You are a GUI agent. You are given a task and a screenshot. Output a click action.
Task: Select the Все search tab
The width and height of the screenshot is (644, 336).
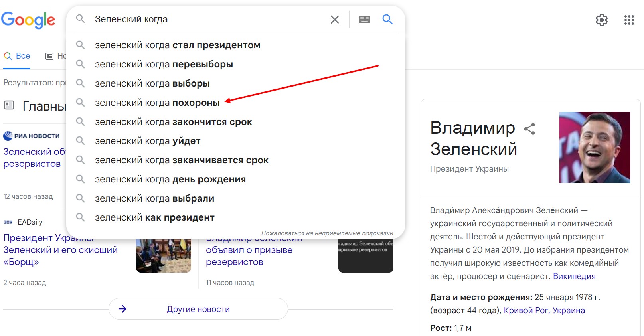[x=17, y=56]
